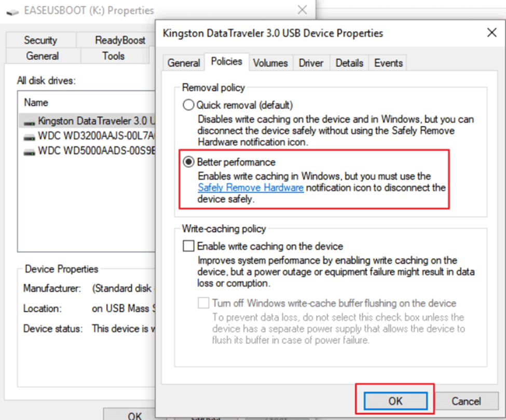This screenshot has width=506, height=420.
Task: Close the EASEUSBOOT (K:) Properties window
Action: pyautogui.click(x=302, y=10)
